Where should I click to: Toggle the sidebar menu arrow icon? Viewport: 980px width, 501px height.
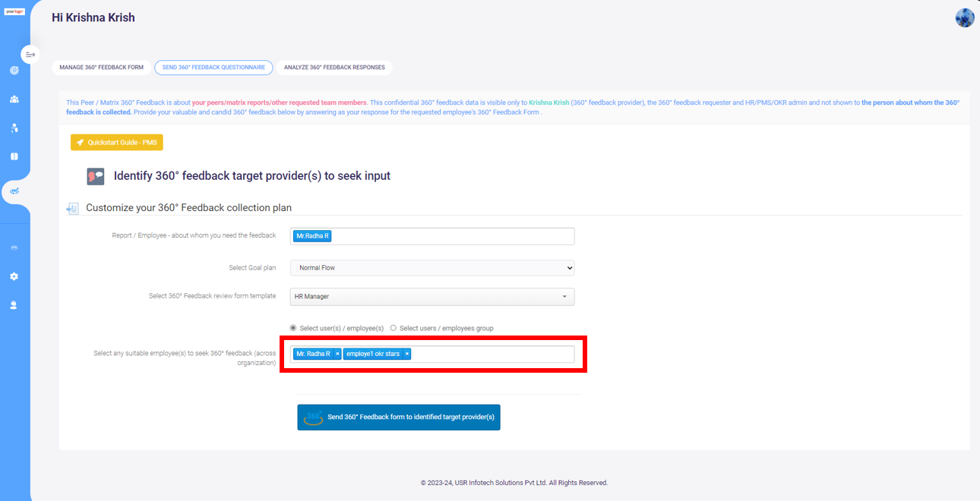(30, 55)
